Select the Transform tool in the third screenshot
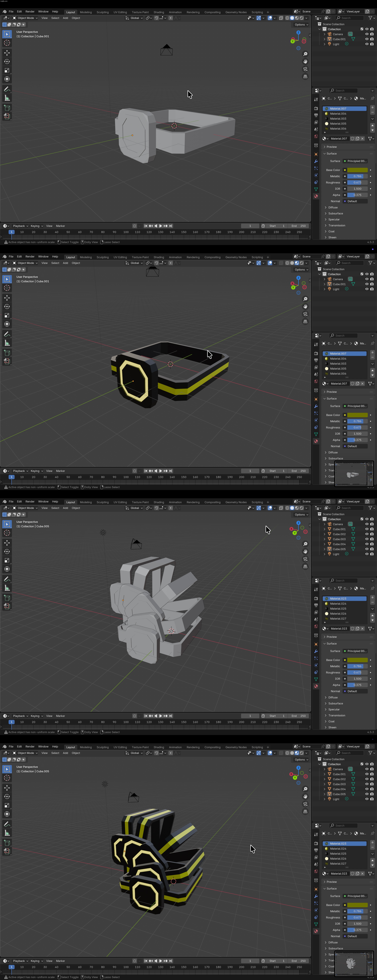Image resolution: width=377 pixels, height=980 pixels. click(7, 569)
